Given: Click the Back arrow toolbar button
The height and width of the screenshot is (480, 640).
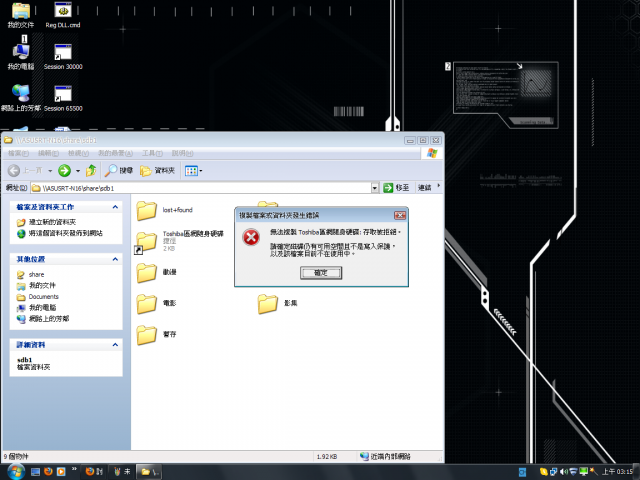Looking at the screenshot, I should click(x=14, y=171).
